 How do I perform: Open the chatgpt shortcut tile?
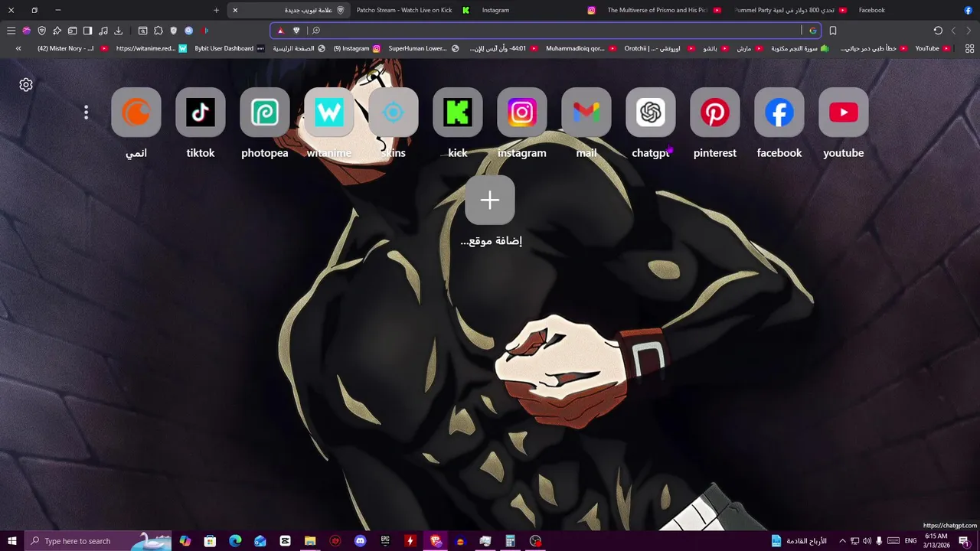651,112
